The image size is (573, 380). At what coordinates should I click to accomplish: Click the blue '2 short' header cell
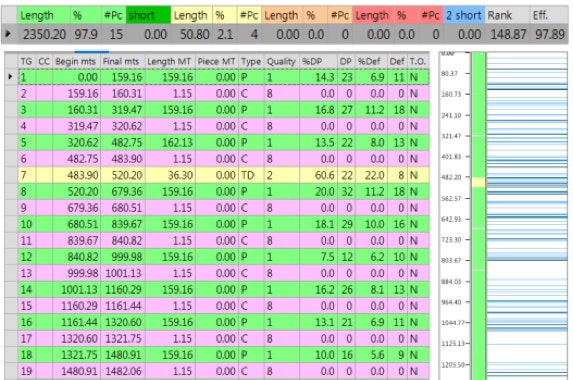coord(464,15)
